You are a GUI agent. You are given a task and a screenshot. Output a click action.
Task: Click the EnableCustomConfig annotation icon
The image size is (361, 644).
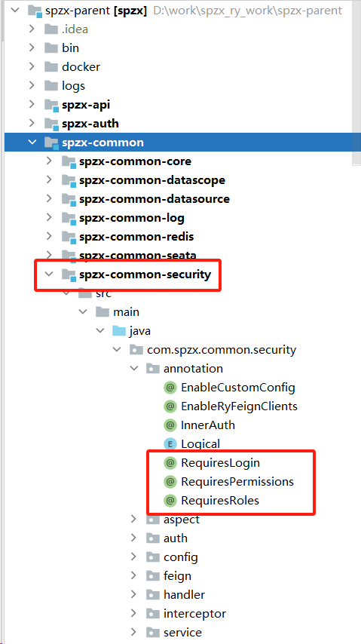[170, 388]
